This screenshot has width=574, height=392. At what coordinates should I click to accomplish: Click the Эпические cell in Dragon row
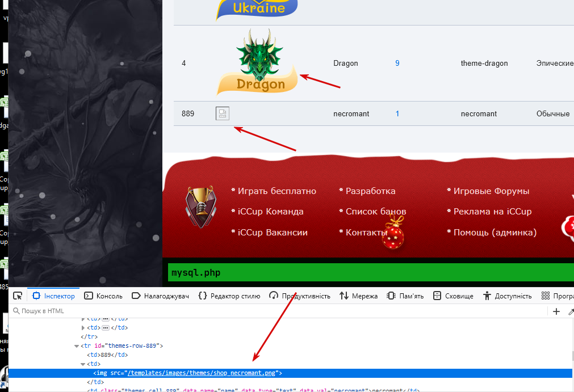coord(555,64)
